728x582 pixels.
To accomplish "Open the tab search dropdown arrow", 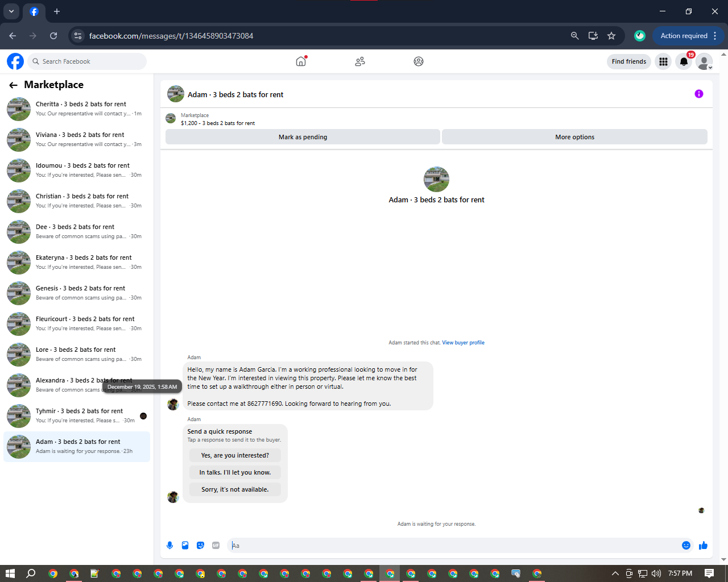I will 11,11.
